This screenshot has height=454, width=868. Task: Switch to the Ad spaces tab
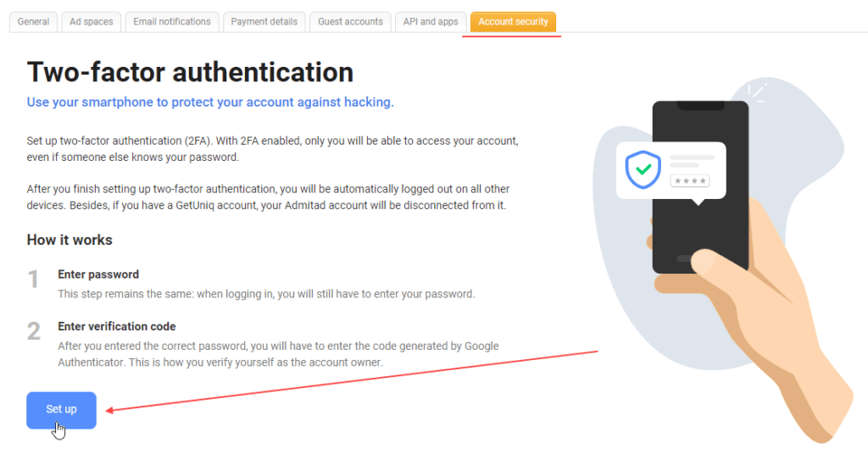coord(92,22)
